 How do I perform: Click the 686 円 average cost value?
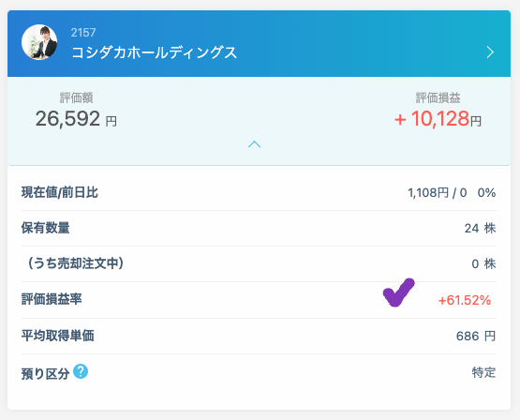[x=476, y=336]
